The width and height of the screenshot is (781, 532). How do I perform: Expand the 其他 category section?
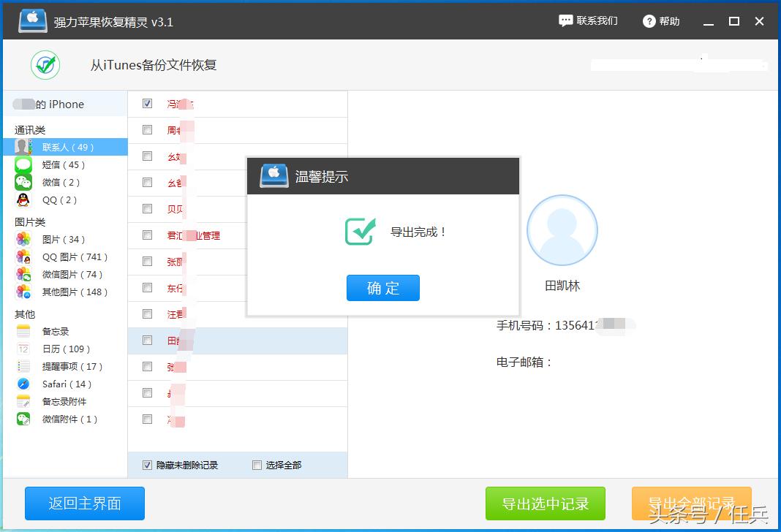coord(23,313)
